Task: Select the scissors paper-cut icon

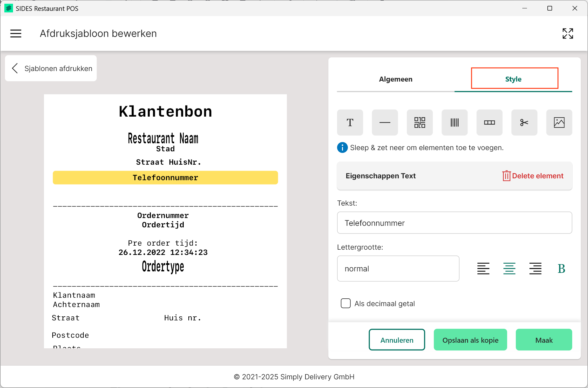Action: pos(524,123)
